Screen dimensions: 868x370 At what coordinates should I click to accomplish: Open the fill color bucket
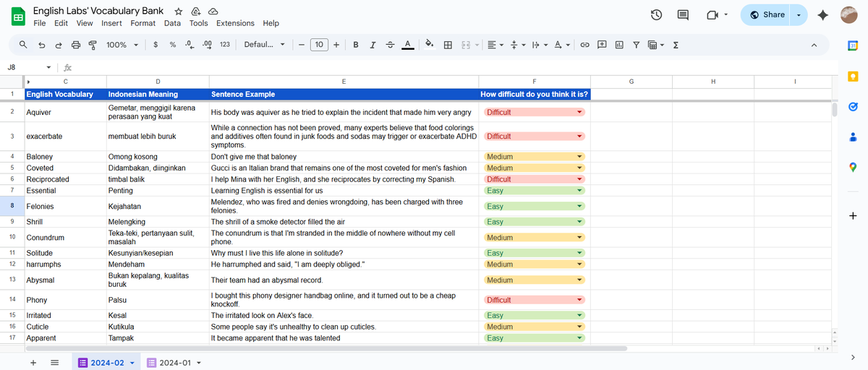tap(429, 45)
